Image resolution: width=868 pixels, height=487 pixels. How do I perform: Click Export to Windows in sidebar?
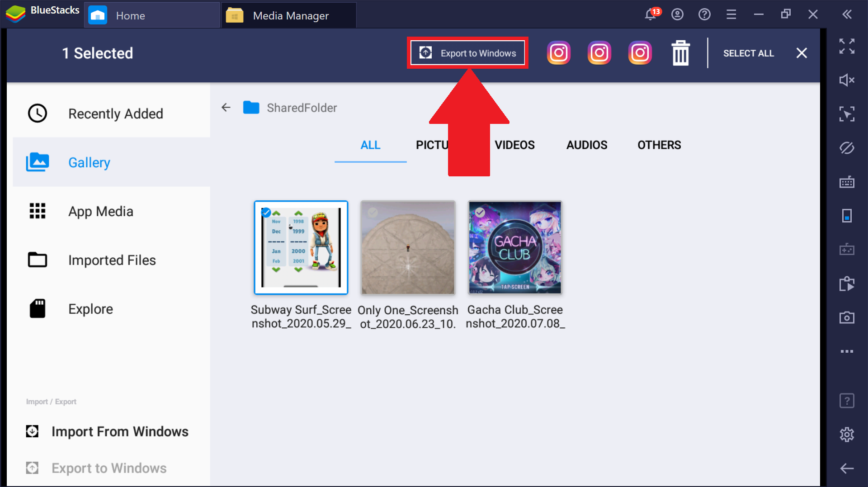coord(96,468)
